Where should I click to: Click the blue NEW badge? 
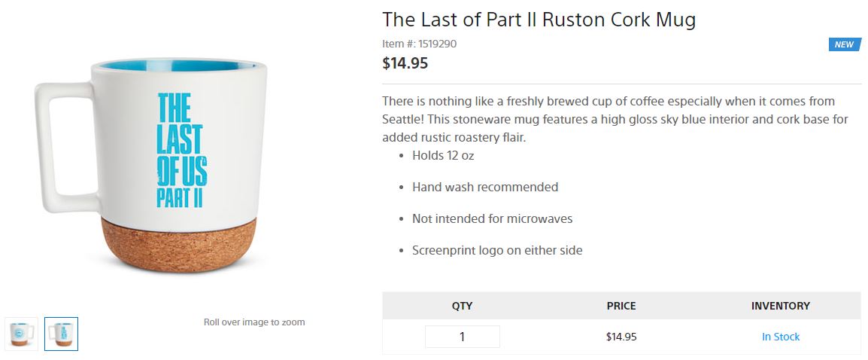(x=844, y=44)
